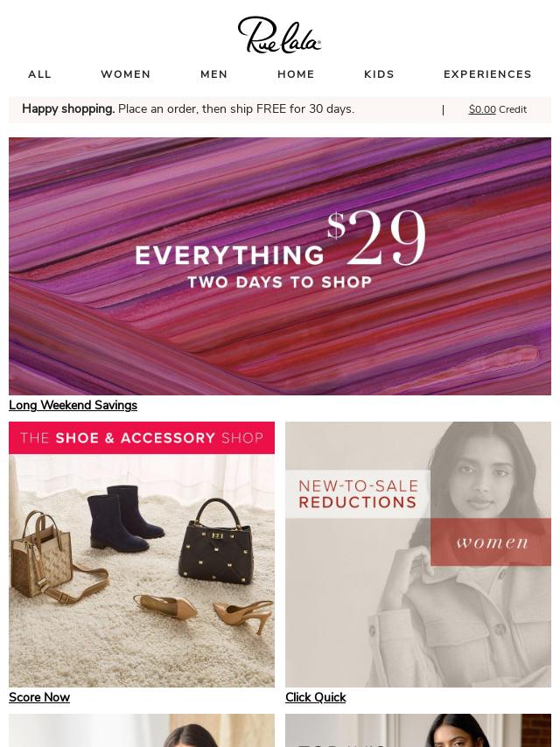View the $0.00 Credit balance link
This screenshot has width=560, height=747.
[498, 109]
